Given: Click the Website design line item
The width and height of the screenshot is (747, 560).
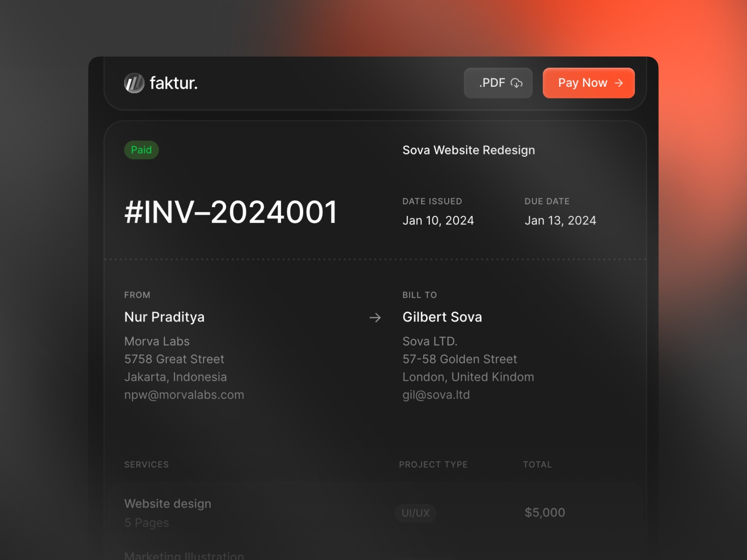Looking at the screenshot, I should click(x=168, y=504).
